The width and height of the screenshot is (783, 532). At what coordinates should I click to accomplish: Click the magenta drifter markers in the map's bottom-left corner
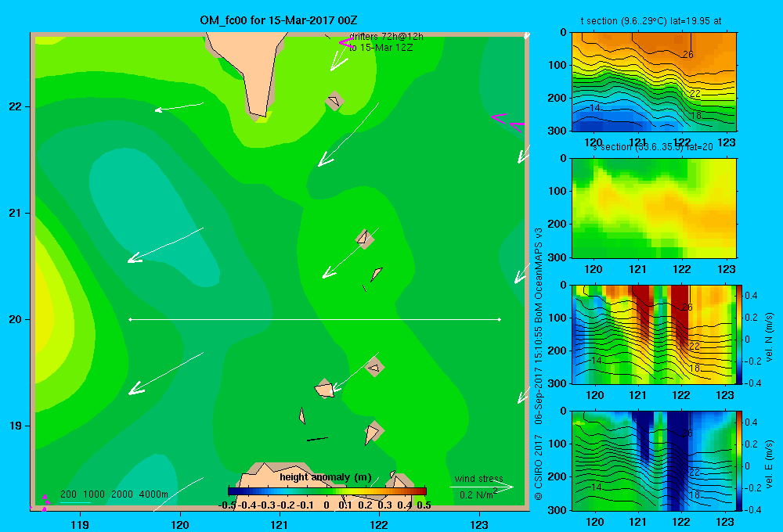point(45,503)
